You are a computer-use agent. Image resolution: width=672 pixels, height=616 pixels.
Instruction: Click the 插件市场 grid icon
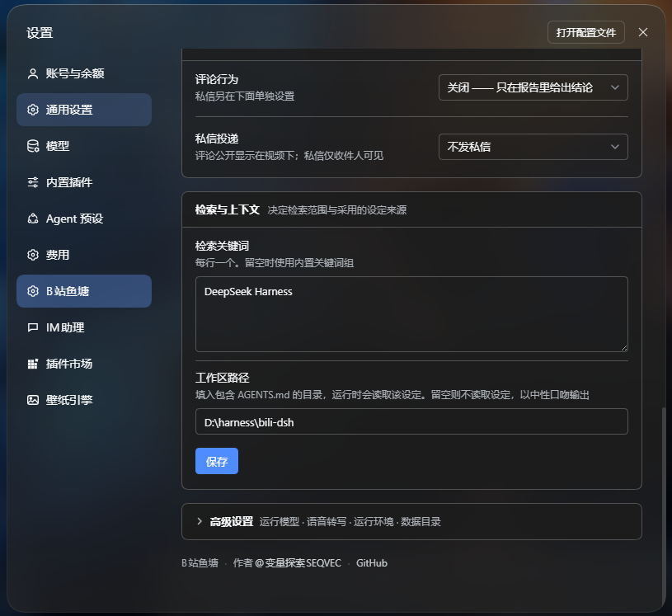33,364
